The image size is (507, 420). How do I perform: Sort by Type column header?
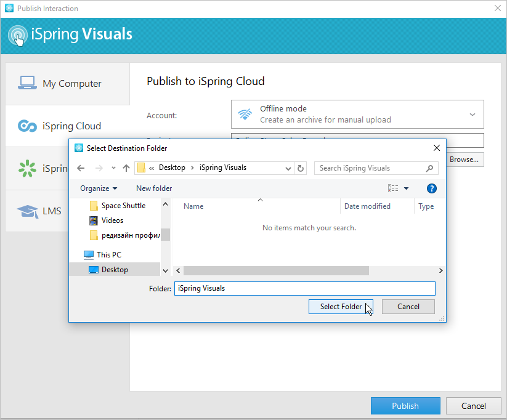click(x=426, y=206)
